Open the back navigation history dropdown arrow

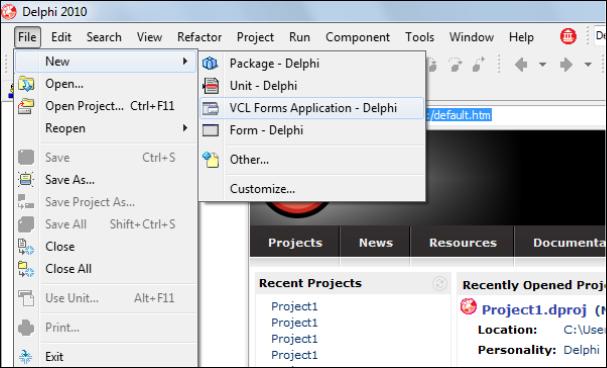click(543, 65)
